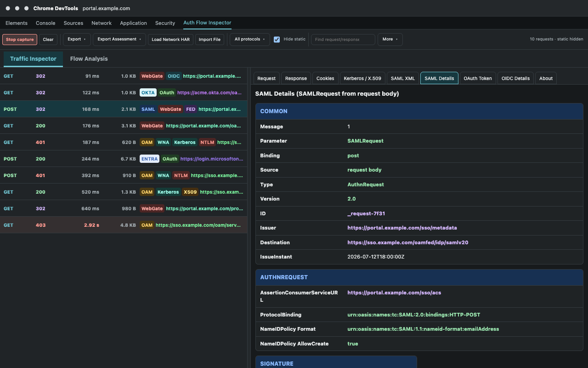Click the OAM badge in 403 row

pos(147,225)
